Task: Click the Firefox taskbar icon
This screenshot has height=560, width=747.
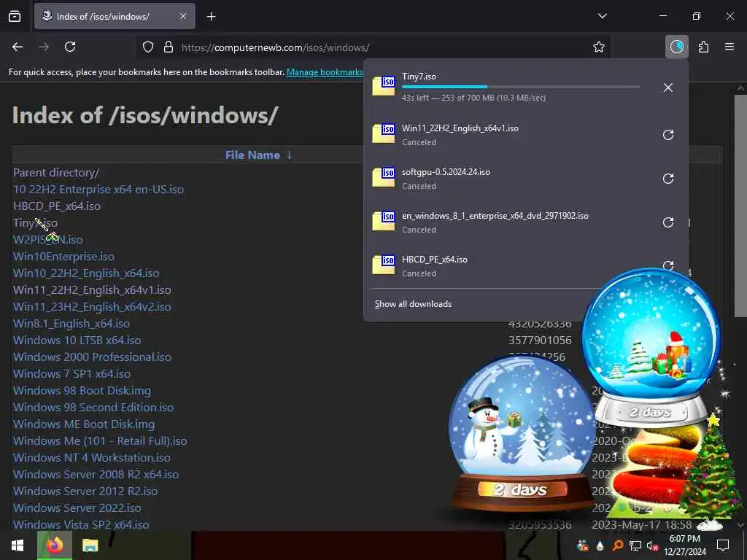Action: coord(55,545)
